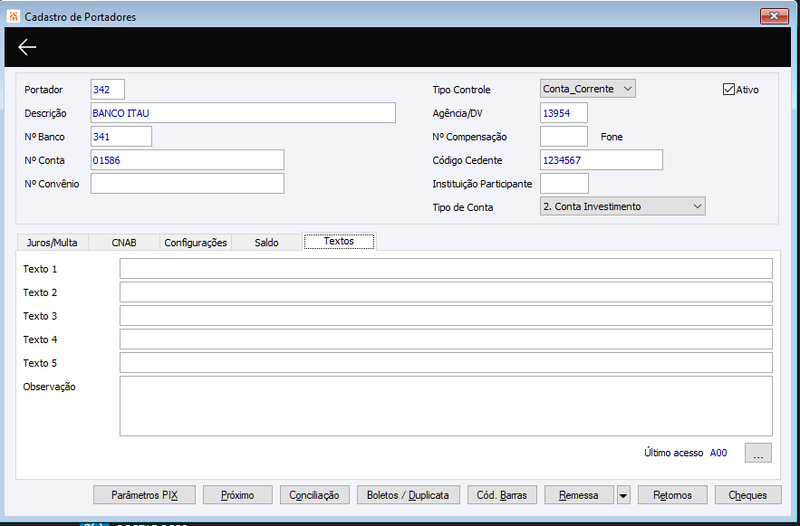
Task: Open the Cód. Barras button
Action: 502,495
